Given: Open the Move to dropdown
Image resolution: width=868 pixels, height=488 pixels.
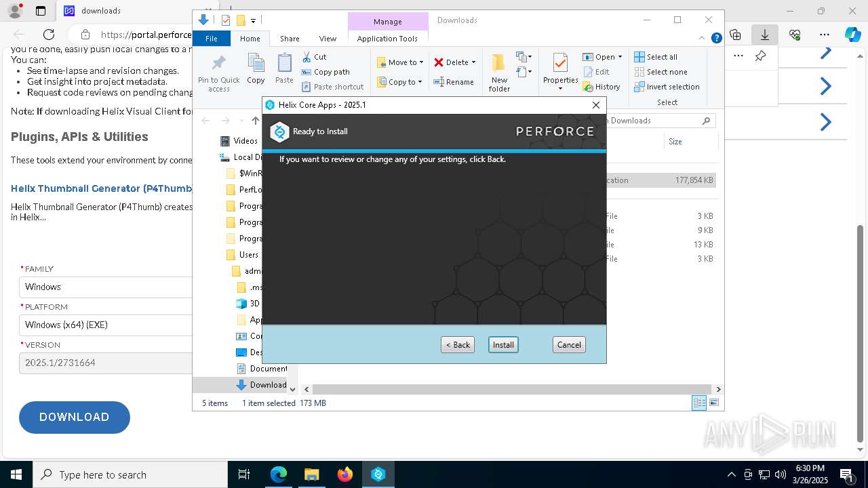Looking at the screenshot, I should point(400,62).
